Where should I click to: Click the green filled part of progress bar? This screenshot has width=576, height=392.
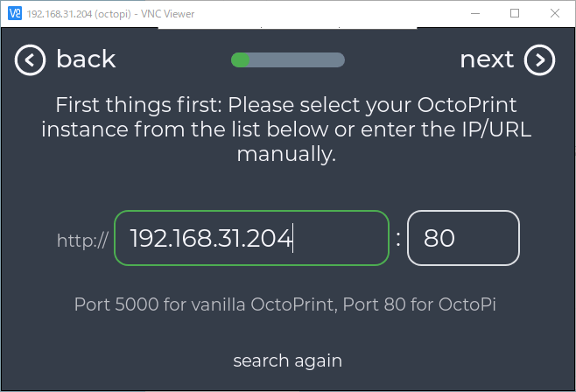click(240, 59)
